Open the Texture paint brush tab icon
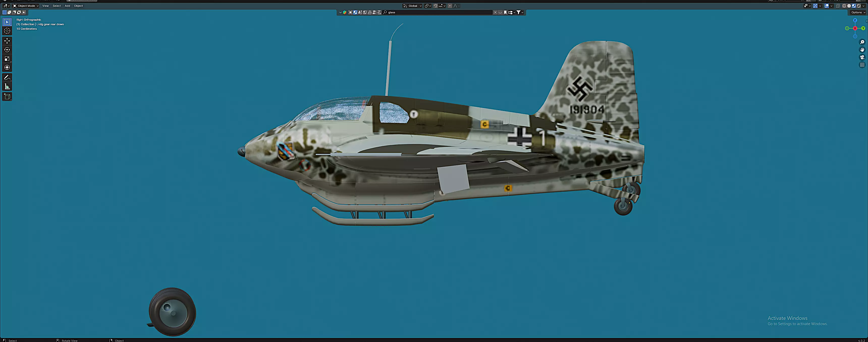The image size is (868, 342). 370,12
